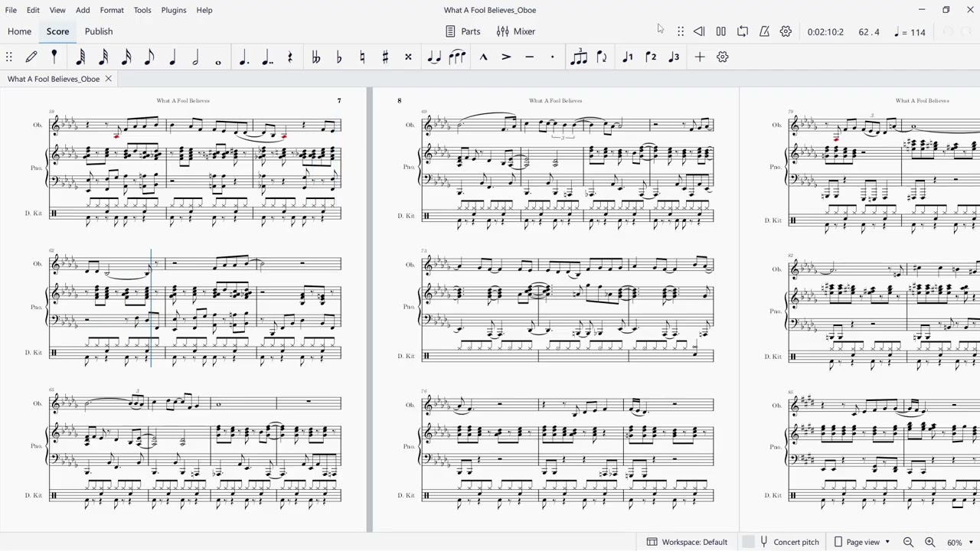Customize the note input toolbar gear

coord(722,57)
